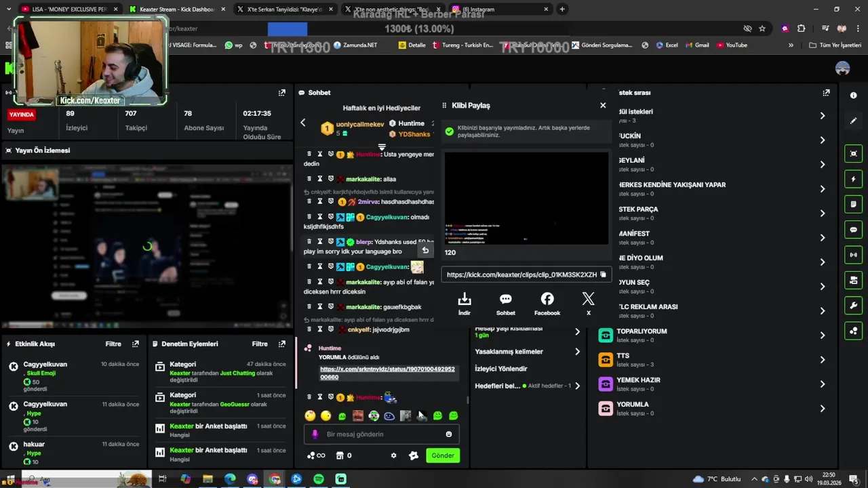Open the Windows notification center
The height and width of the screenshot is (488, 868).
(853, 479)
